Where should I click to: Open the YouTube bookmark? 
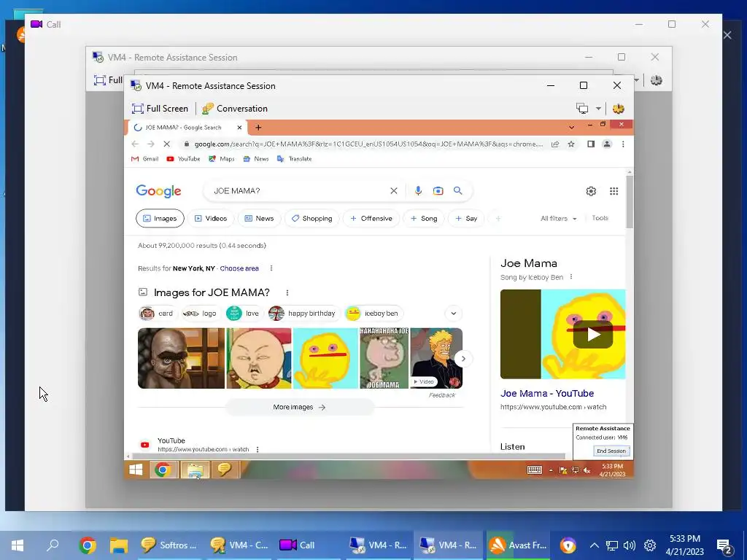(183, 159)
